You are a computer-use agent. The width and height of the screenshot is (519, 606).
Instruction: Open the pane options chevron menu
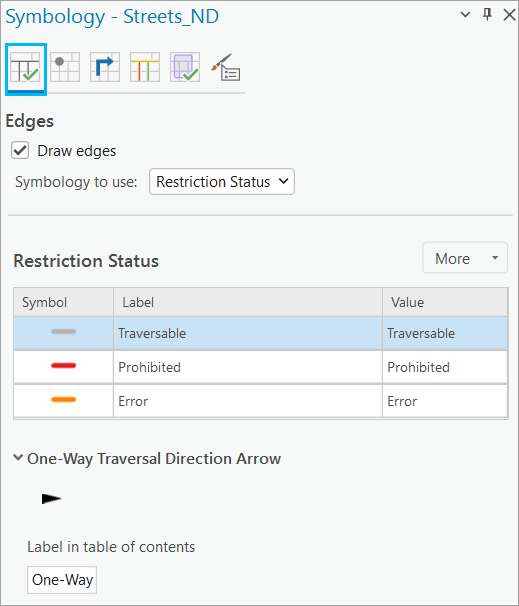pyautogui.click(x=465, y=15)
